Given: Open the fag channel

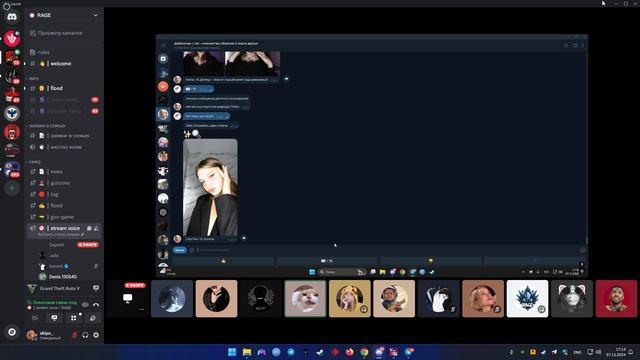Looking at the screenshot, I should [64, 194].
